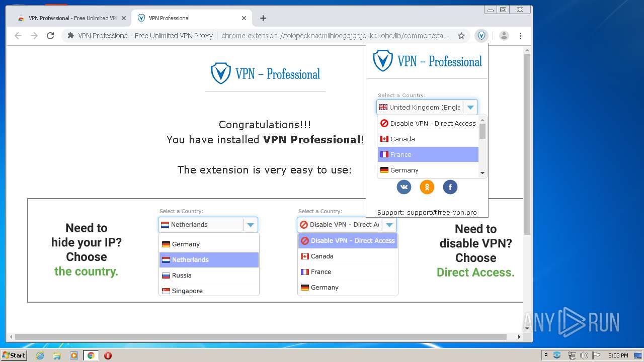Open VK social icon in popup
Image resolution: width=644 pixels, height=362 pixels.
tap(404, 187)
